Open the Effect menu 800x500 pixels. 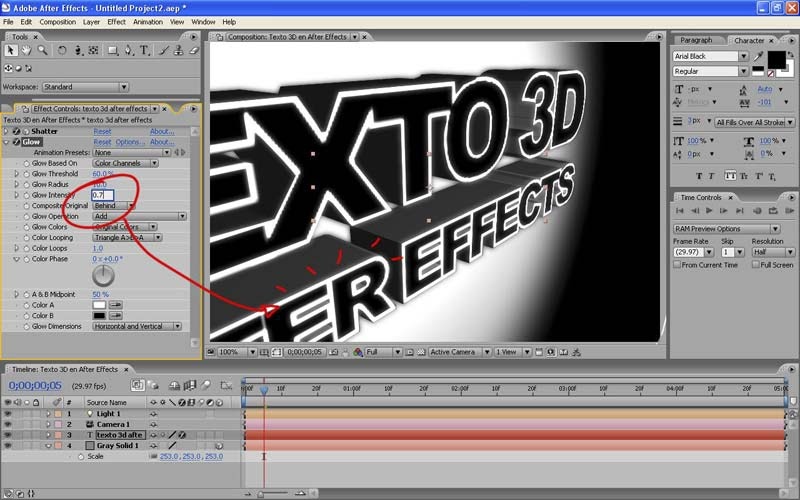(x=116, y=22)
